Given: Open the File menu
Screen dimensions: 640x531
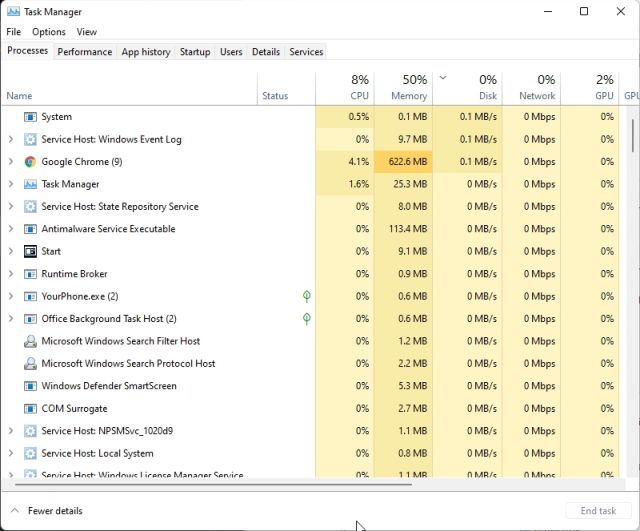Looking at the screenshot, I should click(x=13, y=32).
